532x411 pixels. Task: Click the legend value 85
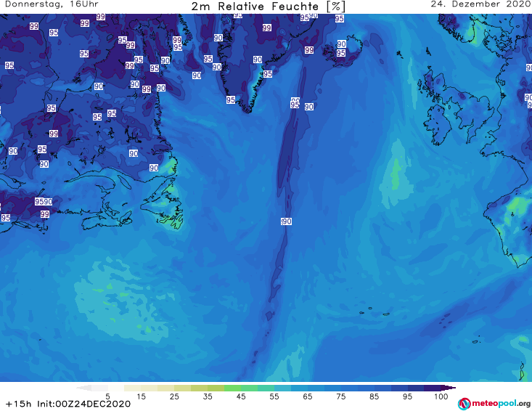(x=375, y=396)
